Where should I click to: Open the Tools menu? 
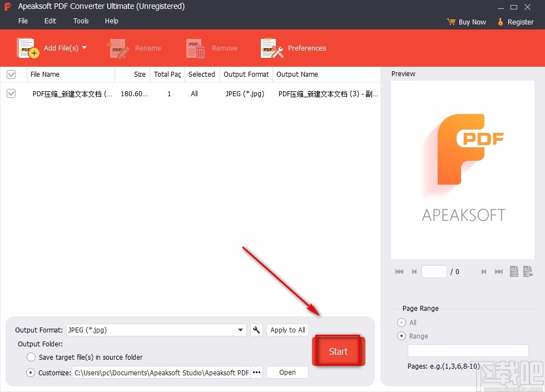point(81,21)
